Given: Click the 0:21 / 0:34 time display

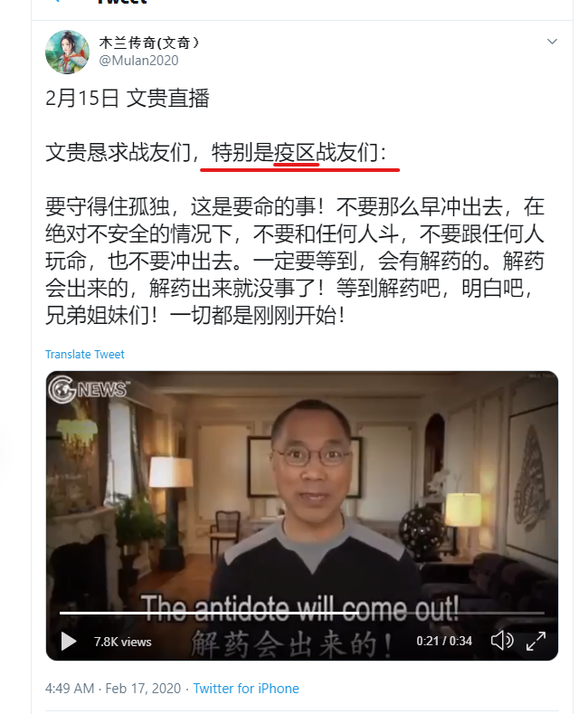Looking at the screenshot, I should point(444,641).
